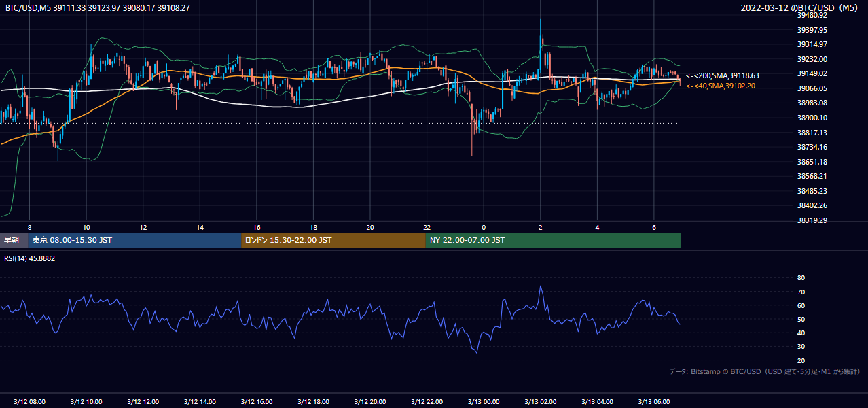The image size is (868, 408).
Task: Click price axis value 39232.00
Action: click(x=812, y=59)
